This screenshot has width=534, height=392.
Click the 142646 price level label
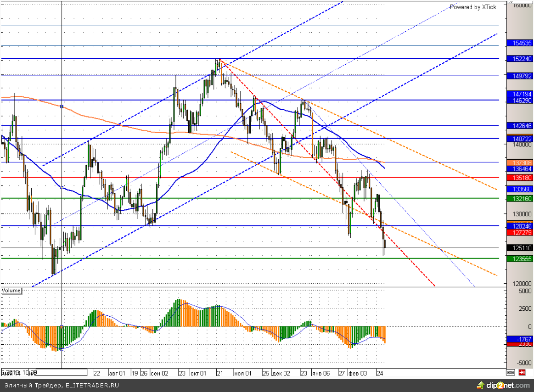tap(520, 126)
